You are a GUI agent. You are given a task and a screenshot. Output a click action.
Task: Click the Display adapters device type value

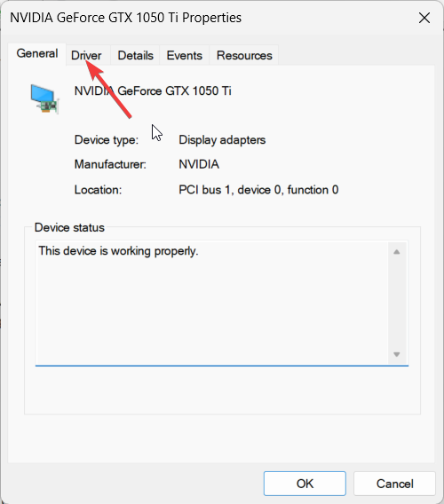(222, 140)
